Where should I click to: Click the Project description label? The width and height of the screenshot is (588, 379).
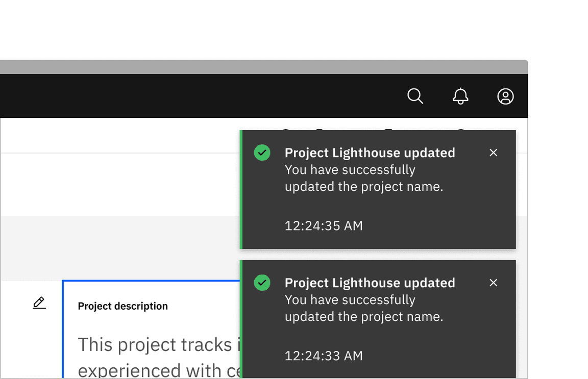122,306
